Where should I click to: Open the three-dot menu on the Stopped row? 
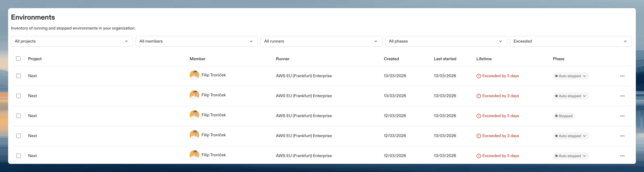click(x=623, y=116)
